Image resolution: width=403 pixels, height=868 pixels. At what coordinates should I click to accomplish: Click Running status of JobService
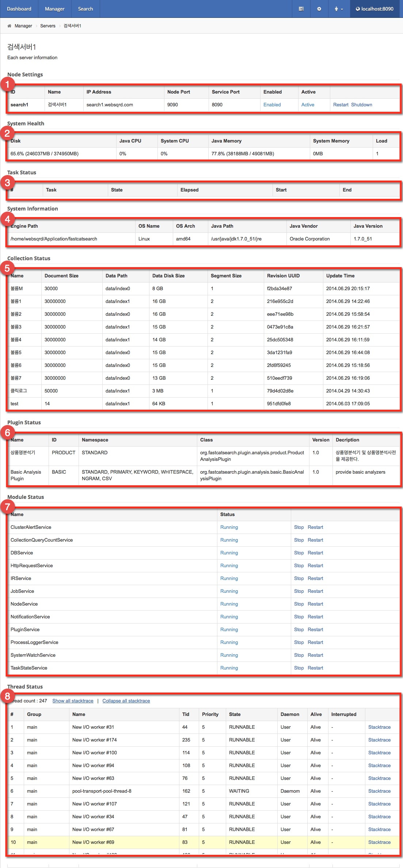point(229,591)
